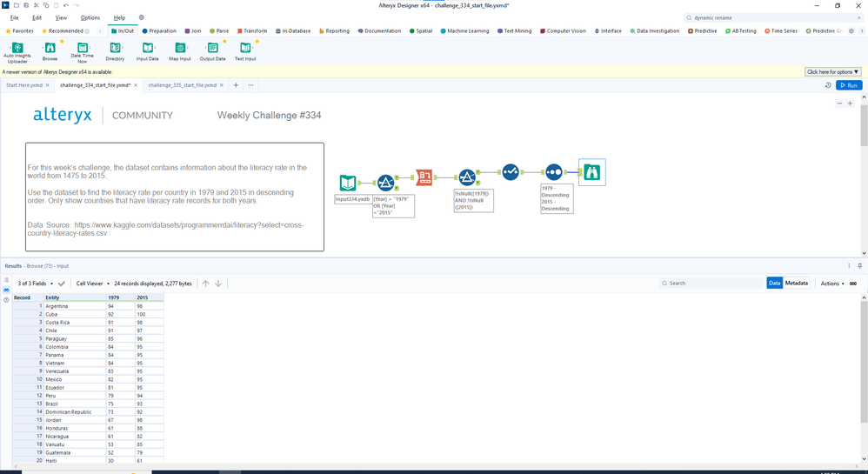868x474 pixels.
Task: Select the first Filter tool with Year condition
Action: 386,183
